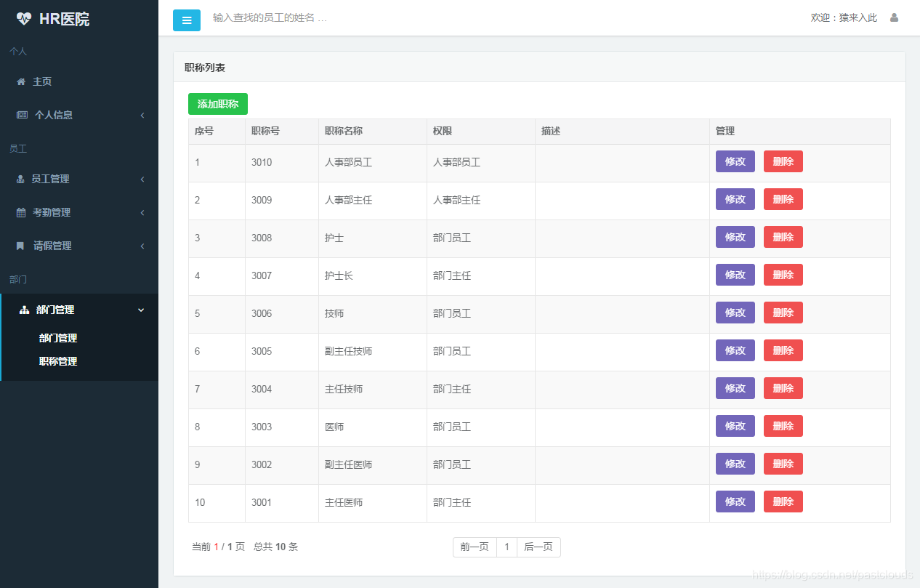This screenshot has height=588, width=920.
Task: Click the calendar icon beside 考勤管理
Action: point(21,212)
